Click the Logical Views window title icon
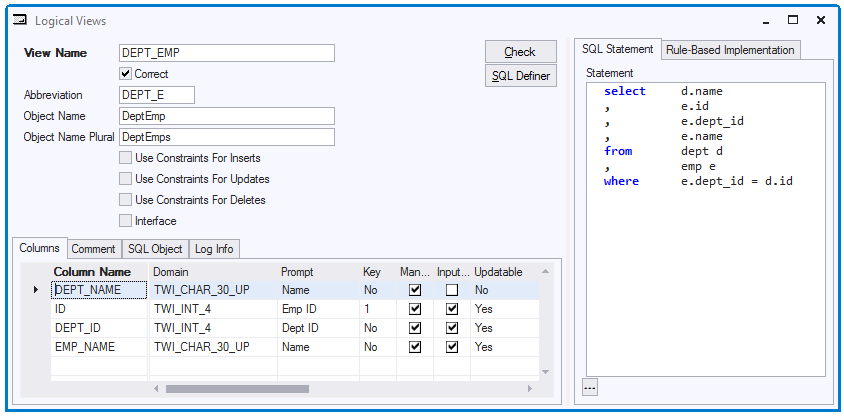The image size is (844, 417). click(x=19, y=20)
